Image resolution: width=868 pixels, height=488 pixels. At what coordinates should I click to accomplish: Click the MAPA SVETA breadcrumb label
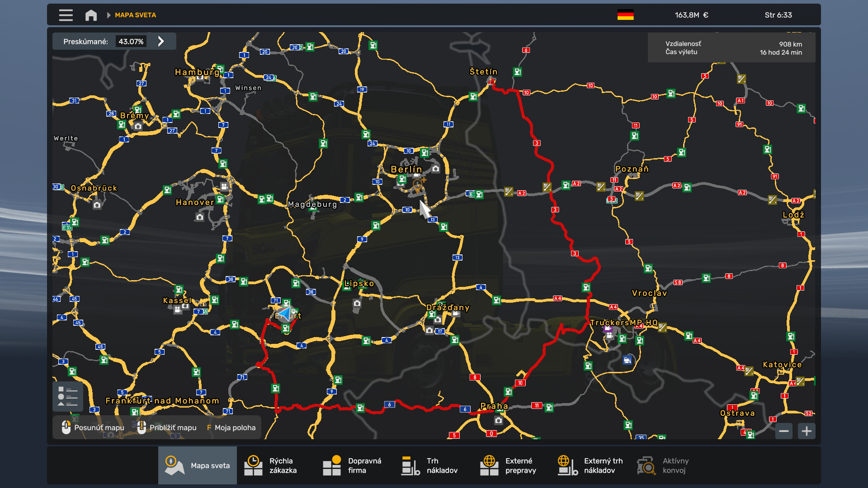pyautogui.click(x=135, y=15)
